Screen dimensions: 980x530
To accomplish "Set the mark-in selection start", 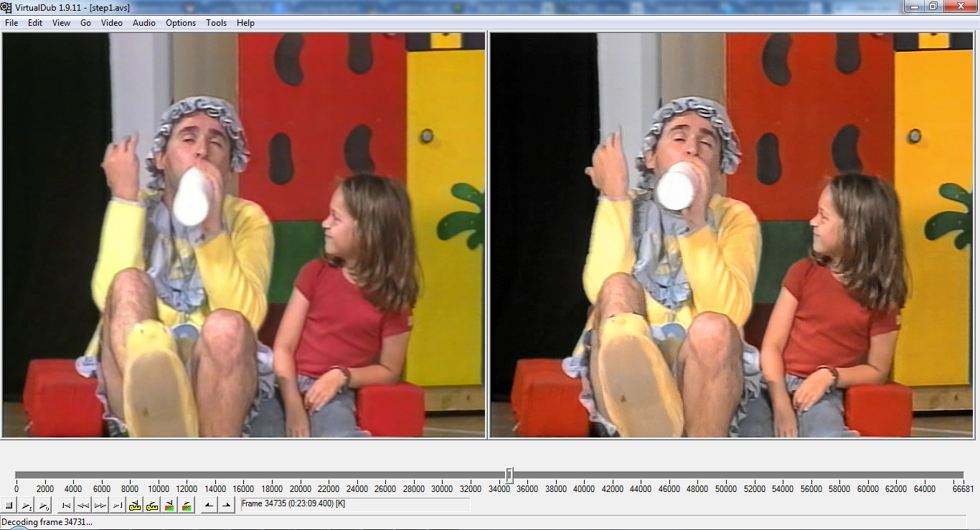I will point(209,505).
